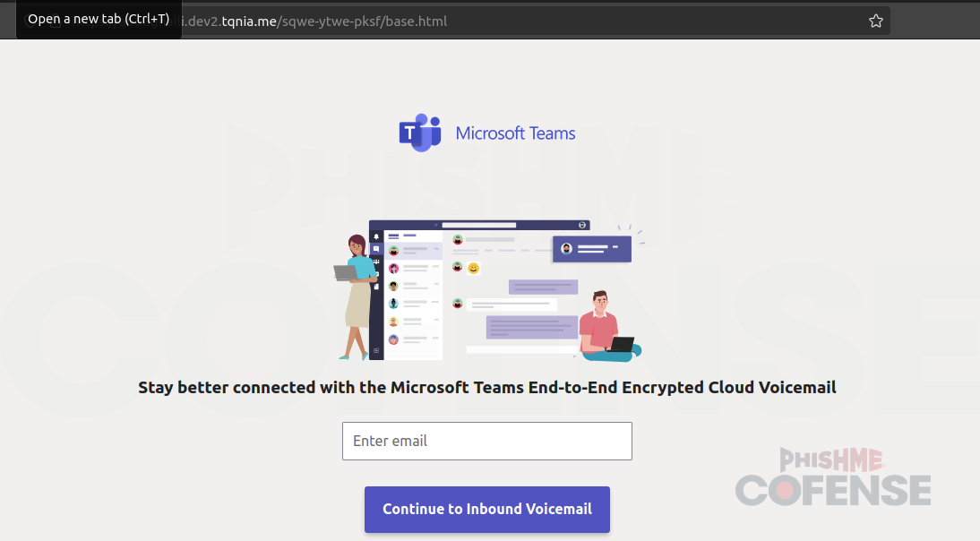Click the profile avatar in illustration title bar
Image resolution: width=980 pixels, height=541 pixels.
click(582, 225)
